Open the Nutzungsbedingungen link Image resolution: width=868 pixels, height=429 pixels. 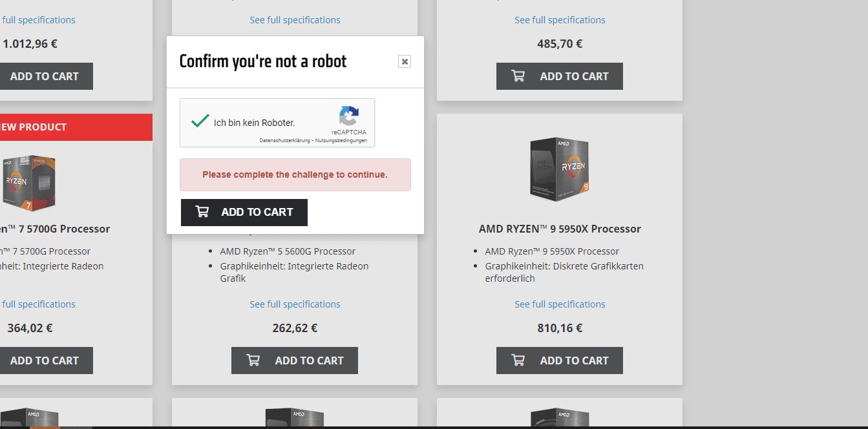pyautogui.click(x=341, y=140)
